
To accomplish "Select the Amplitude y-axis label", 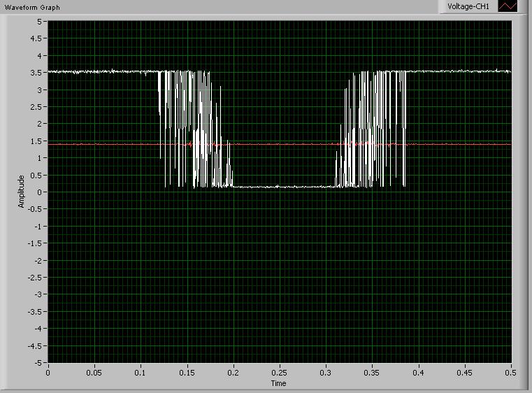I will pyautogui.click(x=22, y=192).
